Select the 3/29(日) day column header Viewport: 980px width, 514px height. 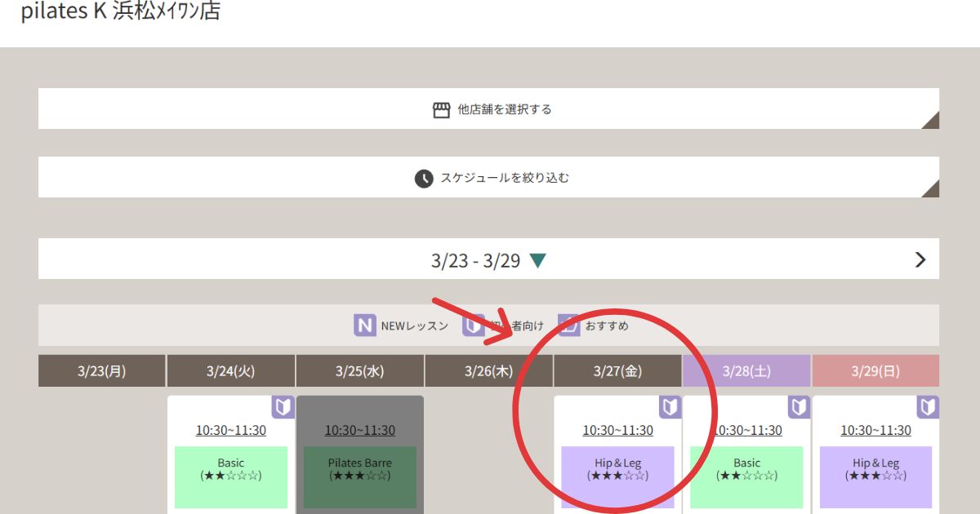click(x=875, y=371)
